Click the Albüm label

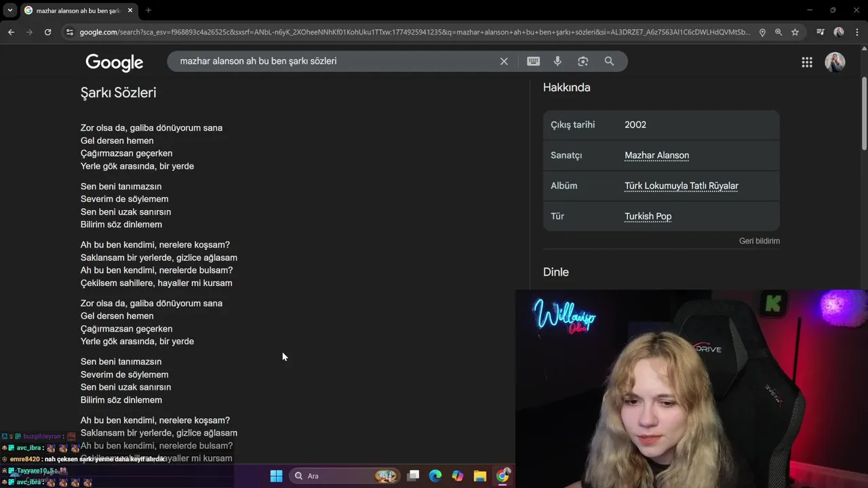[x=564, y=186]
